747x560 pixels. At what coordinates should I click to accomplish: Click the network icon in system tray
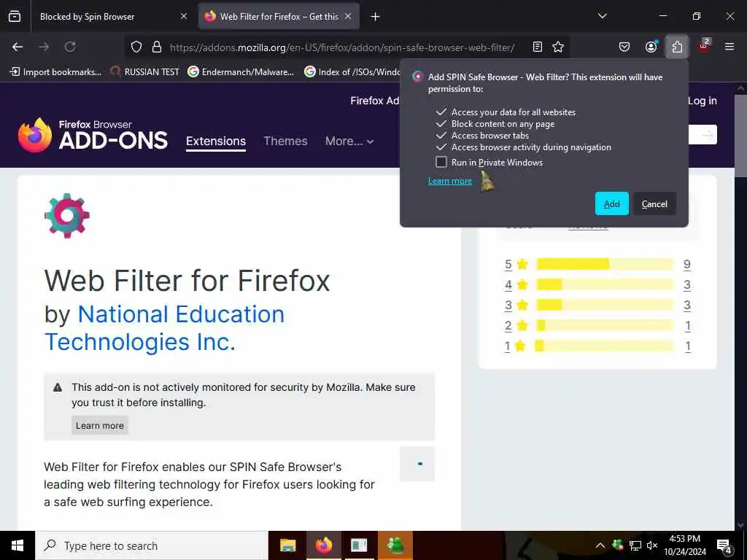point(635,545)
